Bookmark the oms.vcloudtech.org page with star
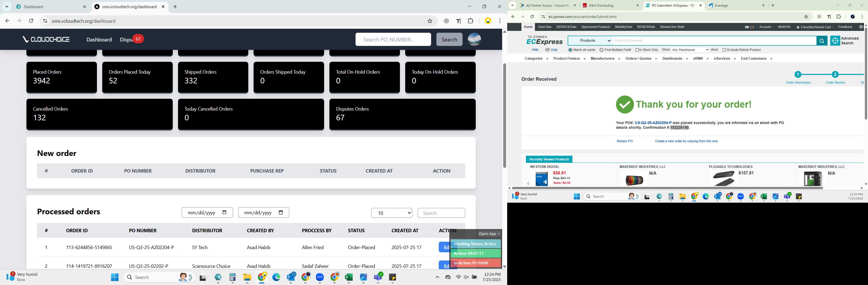The width and height of the screenshot is (868, 285). pos(430,21)
